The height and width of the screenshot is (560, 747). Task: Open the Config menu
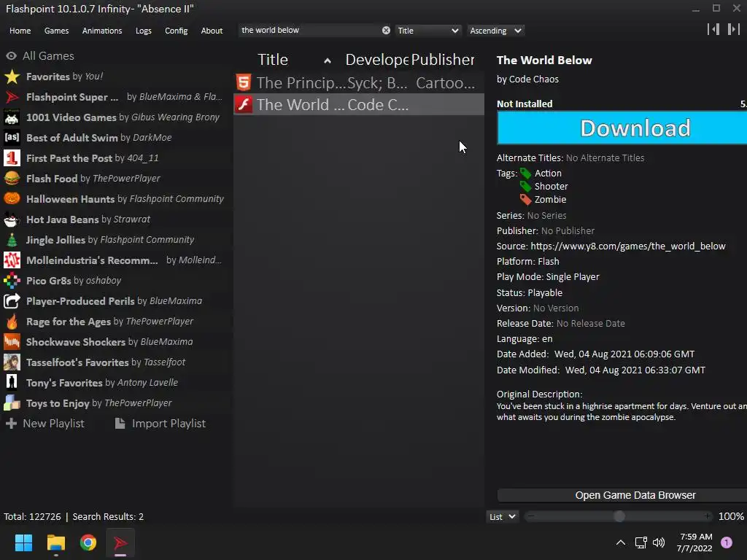pyautogui.click(x=177, y=31)
